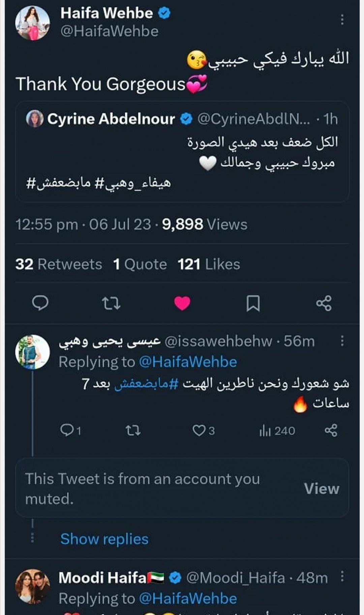Reply to @issawehbehw's comment
The image size is (364, 615).
coord(67,430)
